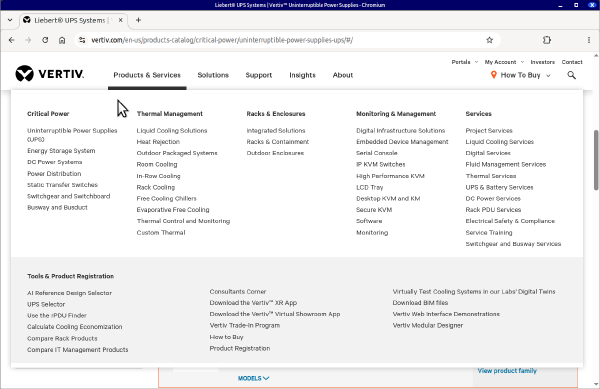Open Switchgear and Switchboard link
Image resolution: width=600 pixels, height=389 pixels.
click(68, 196)
